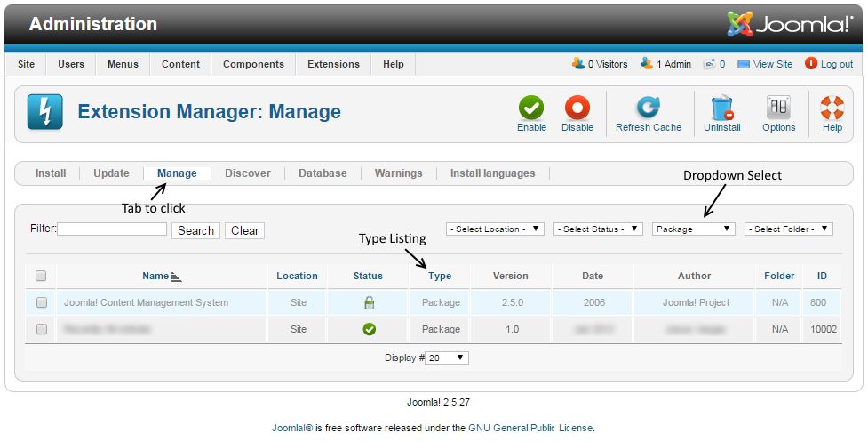The width and height of the screenshot is (868, 442).
Task: Switch to the Database tab
Action: click(323, 173)
